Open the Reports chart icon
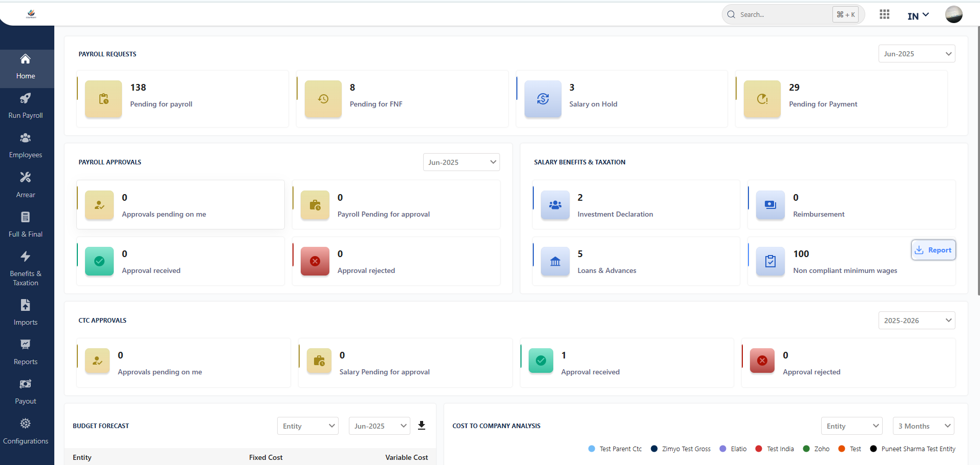The image size is (980, 465). pyautogui.click(x=26, y=344)
